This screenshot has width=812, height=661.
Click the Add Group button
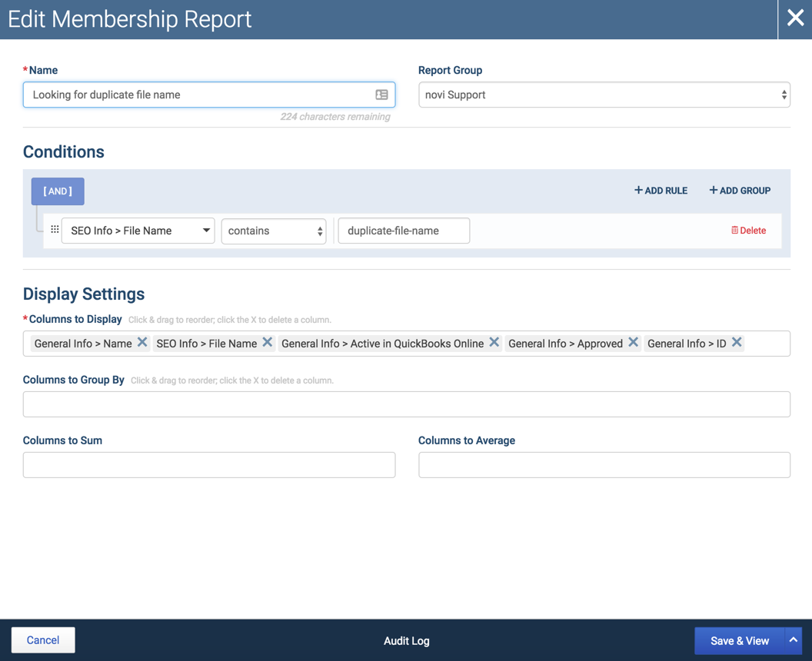(740, 191)
